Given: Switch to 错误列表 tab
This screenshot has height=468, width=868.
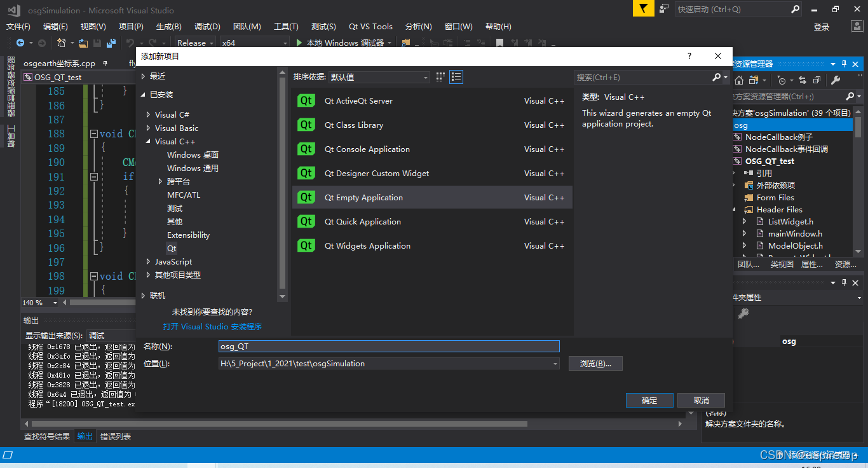Looking at the screenshot, I should (116, 436).
